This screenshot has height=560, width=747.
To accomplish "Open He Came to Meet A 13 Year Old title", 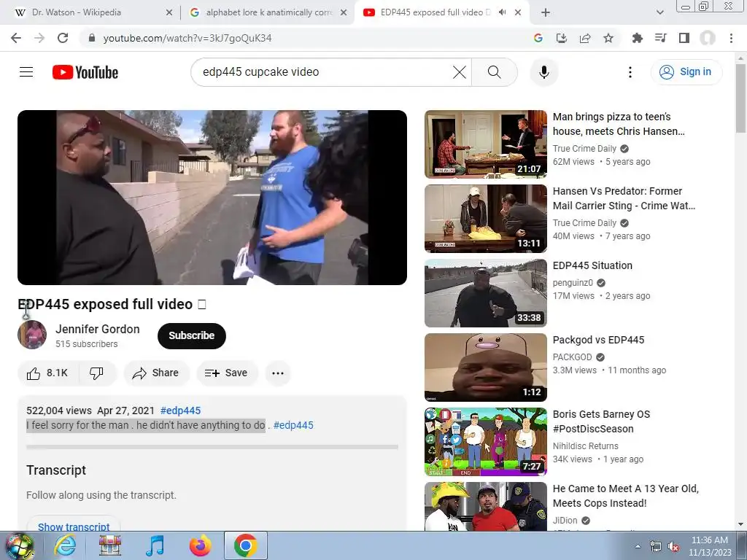I will point(625,496).
